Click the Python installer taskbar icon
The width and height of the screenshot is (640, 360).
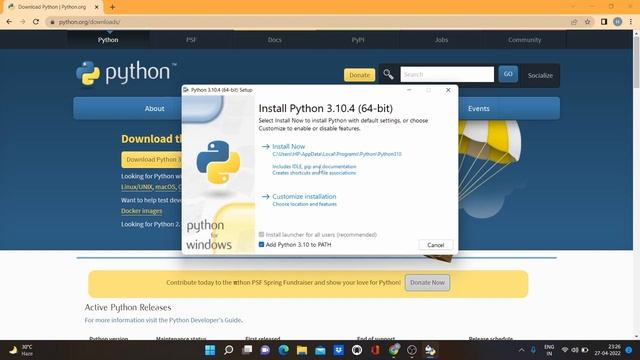430,350
